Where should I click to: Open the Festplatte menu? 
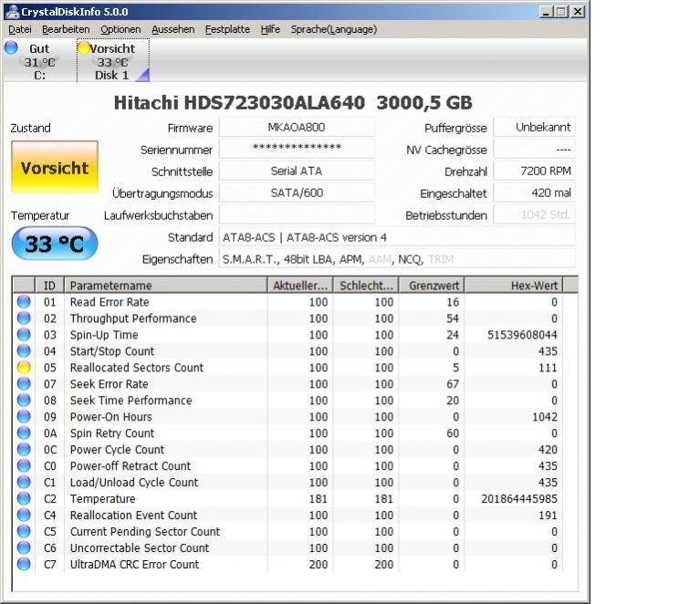coord(227,29)
